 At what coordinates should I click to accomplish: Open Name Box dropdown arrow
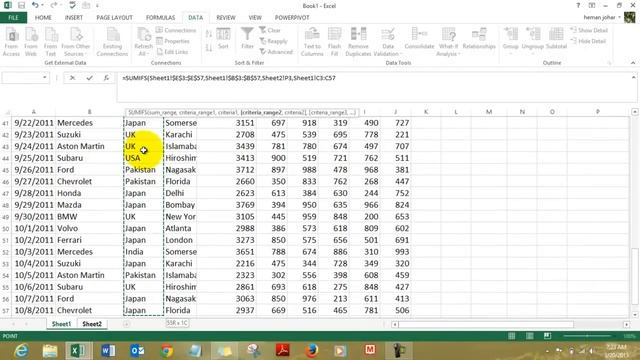(44, 78)
